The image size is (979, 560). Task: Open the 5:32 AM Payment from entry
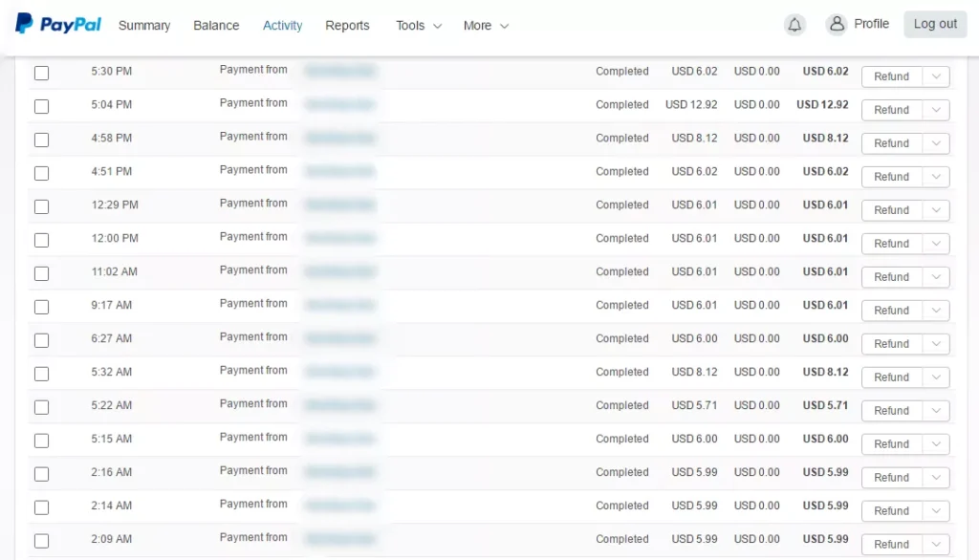253,371
